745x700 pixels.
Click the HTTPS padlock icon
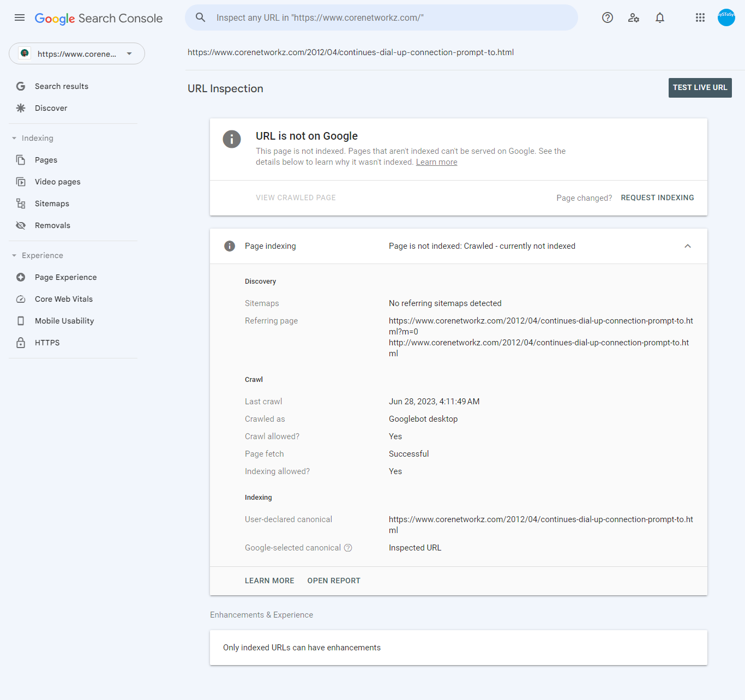(x=21, y=343)
